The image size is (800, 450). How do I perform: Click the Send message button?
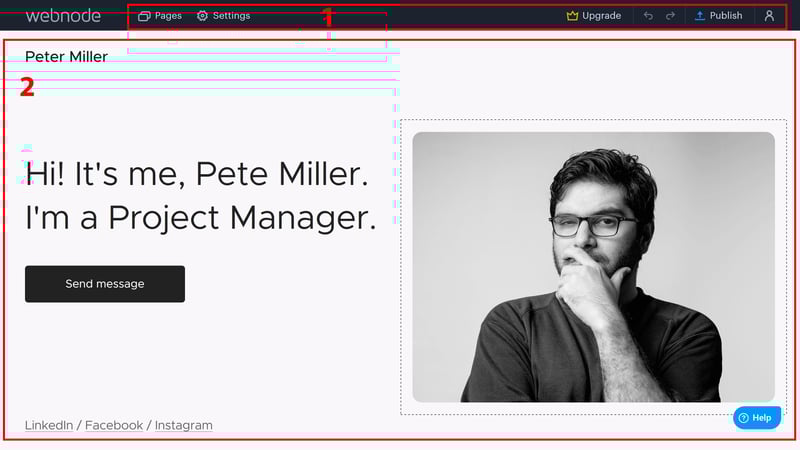coord(105,284)
